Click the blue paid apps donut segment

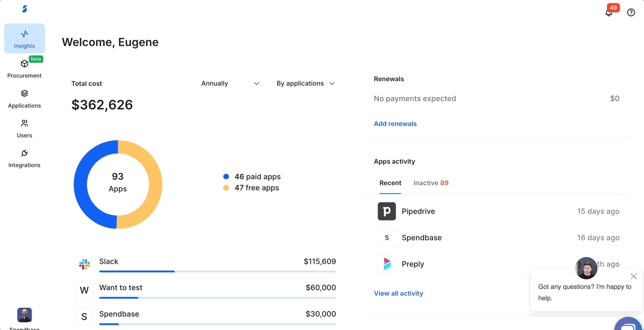tap(81, 185)
